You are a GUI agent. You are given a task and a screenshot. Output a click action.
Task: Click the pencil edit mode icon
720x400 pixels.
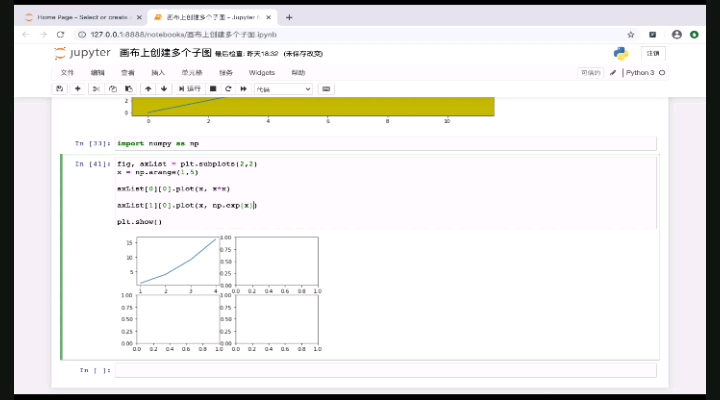[x=613, y=73]
